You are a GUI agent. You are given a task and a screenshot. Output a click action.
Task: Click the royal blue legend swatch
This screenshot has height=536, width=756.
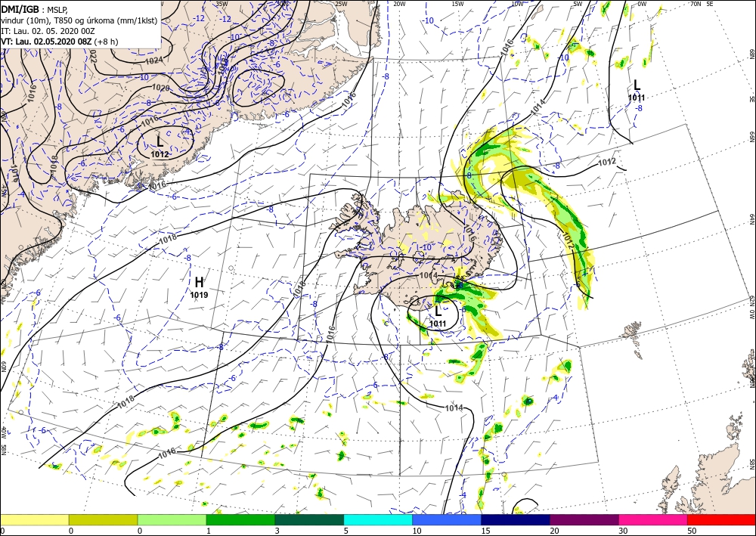(447, 519)
